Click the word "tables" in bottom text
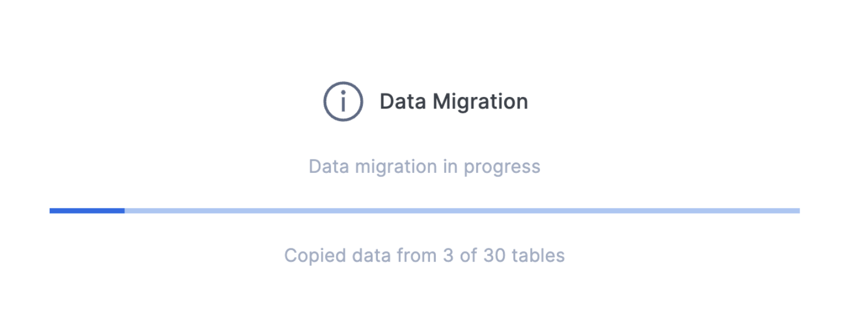This screenshot has height=318, width=868. point(539,255)
